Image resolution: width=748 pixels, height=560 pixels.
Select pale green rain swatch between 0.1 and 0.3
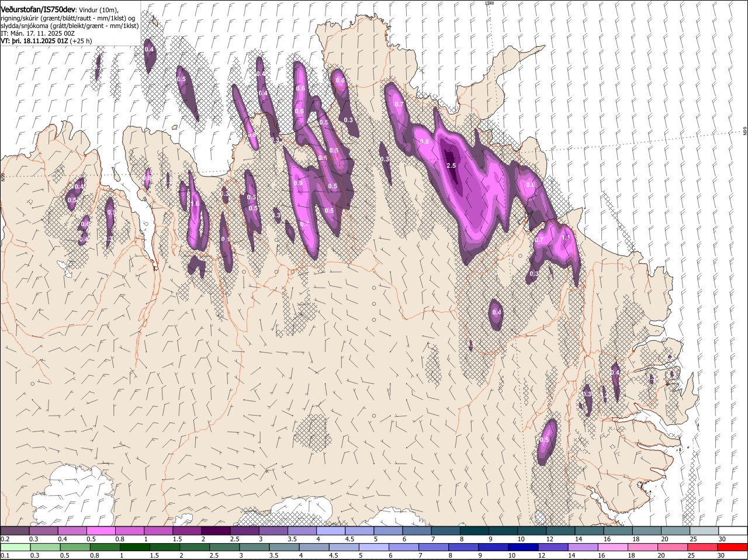15,548
